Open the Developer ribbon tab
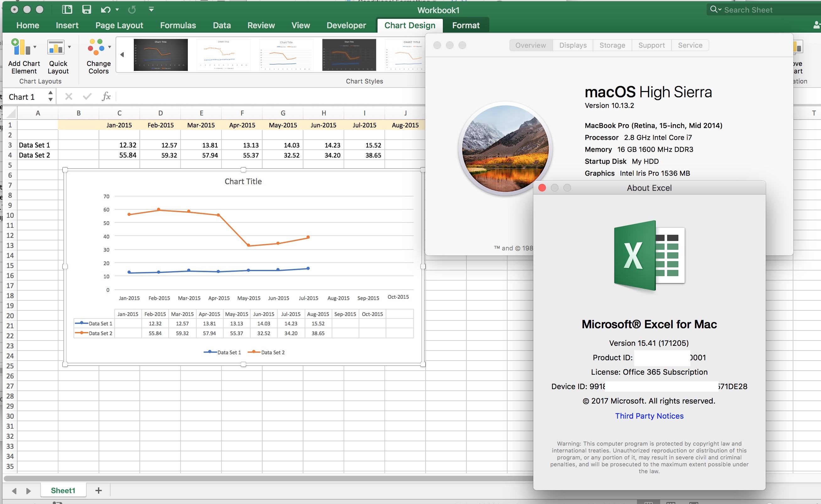Screen dimensions: 821x504 tap(346, 25)
